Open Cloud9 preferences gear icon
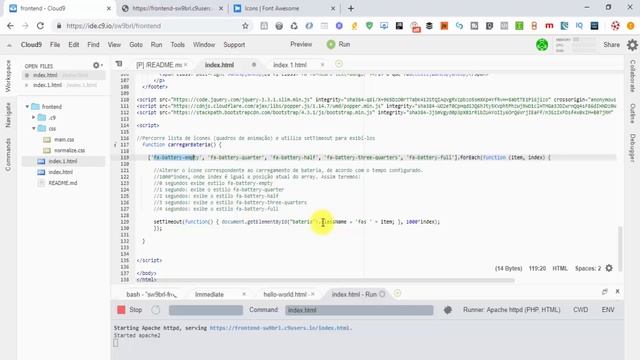Image resolution: width=640 pixels, height=360 pixels. click(x=632, y=44)
